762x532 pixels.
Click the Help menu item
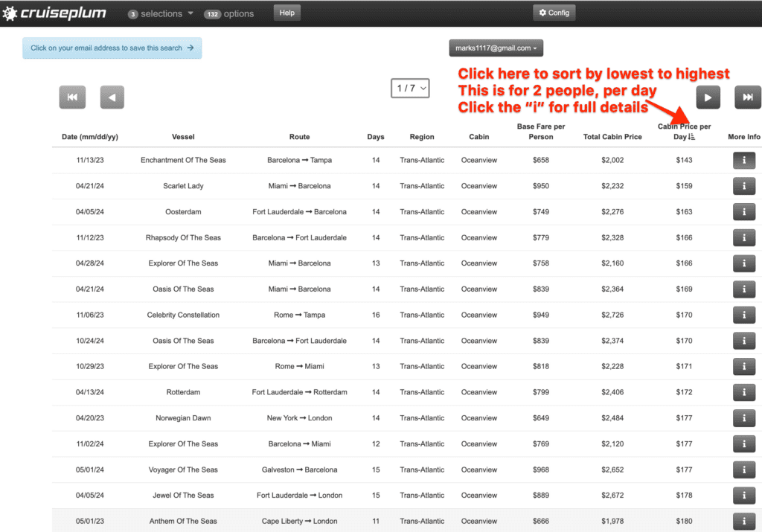coord(286,12)
